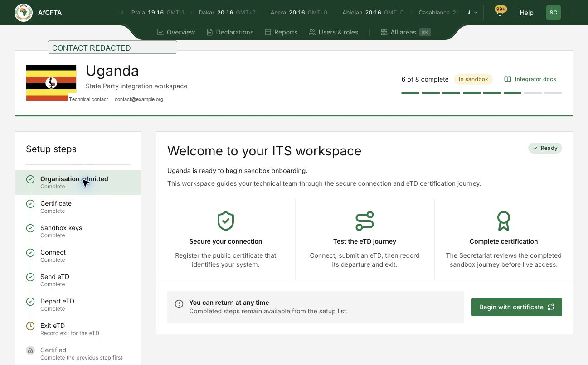Click the certification award ribbon icon
Screen dimensions: 588x365
click(x=504, y=221)
